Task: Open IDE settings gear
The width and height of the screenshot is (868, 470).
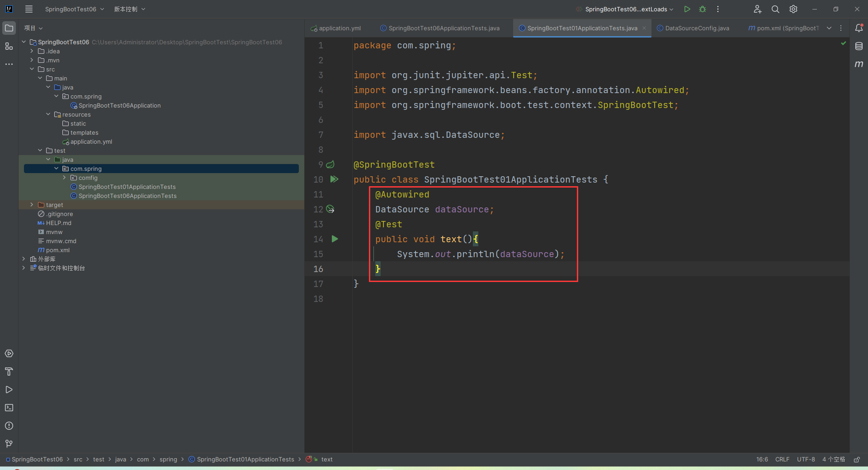Action: click(x=793, y=9)
